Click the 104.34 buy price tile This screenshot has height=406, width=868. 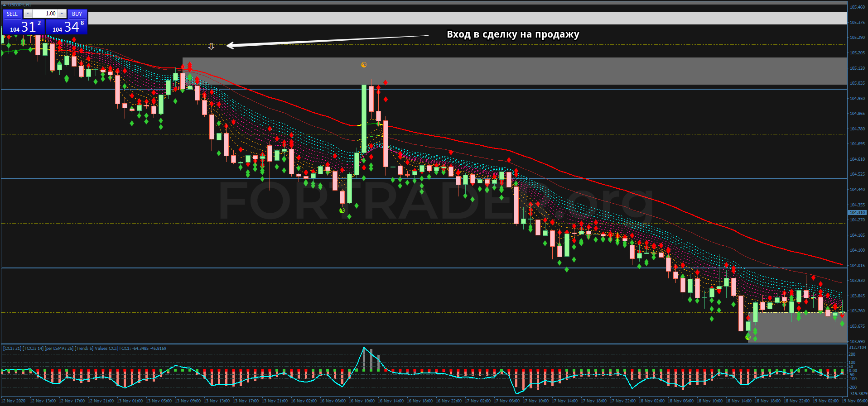coord(67,27)
